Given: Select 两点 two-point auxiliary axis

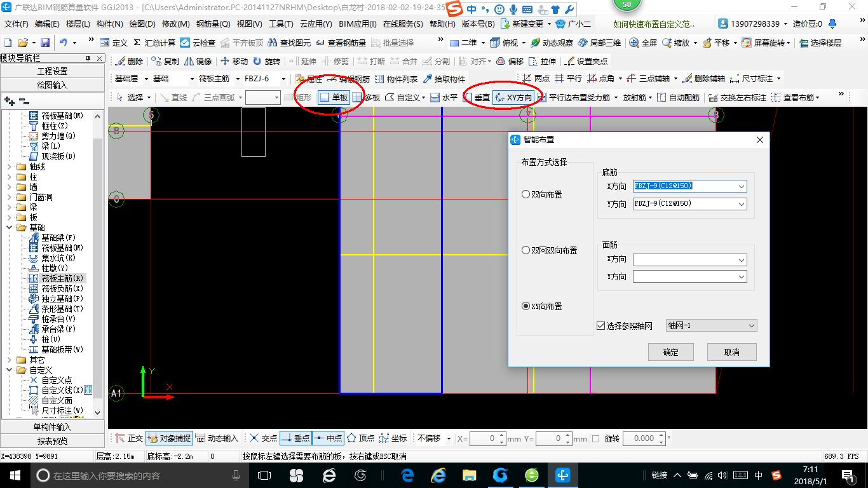Looking at the screenshot, I should coord(536,79).
